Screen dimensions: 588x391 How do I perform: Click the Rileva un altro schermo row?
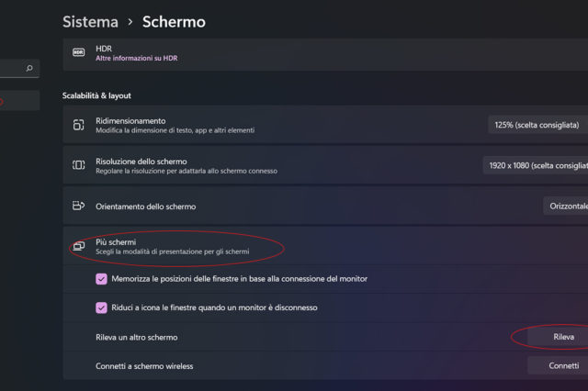pos(276,337)
